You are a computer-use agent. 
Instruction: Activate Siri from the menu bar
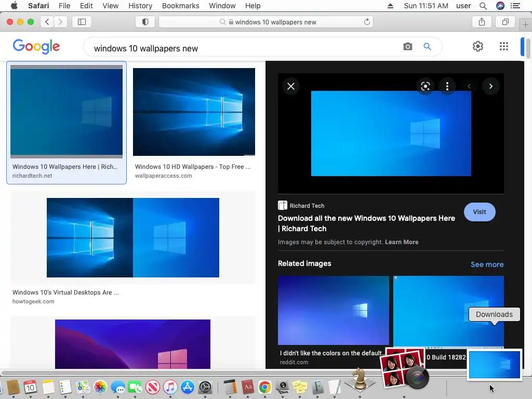[500, 6]
